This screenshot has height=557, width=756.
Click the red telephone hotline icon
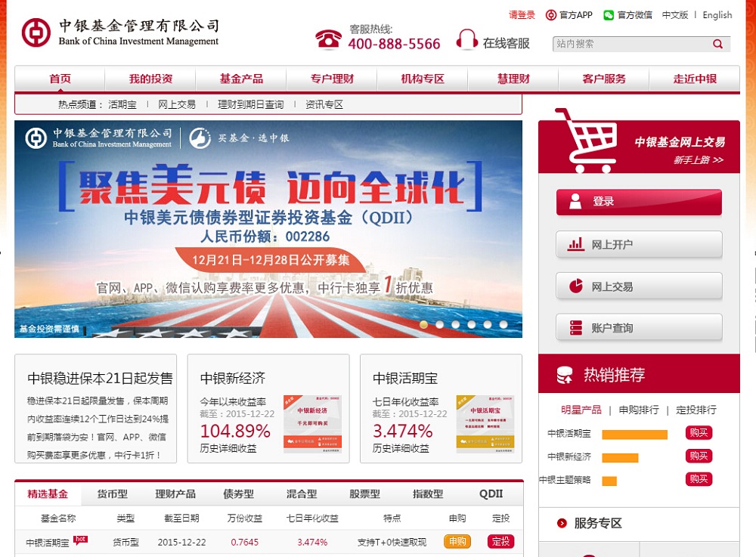tap(328, 39)
